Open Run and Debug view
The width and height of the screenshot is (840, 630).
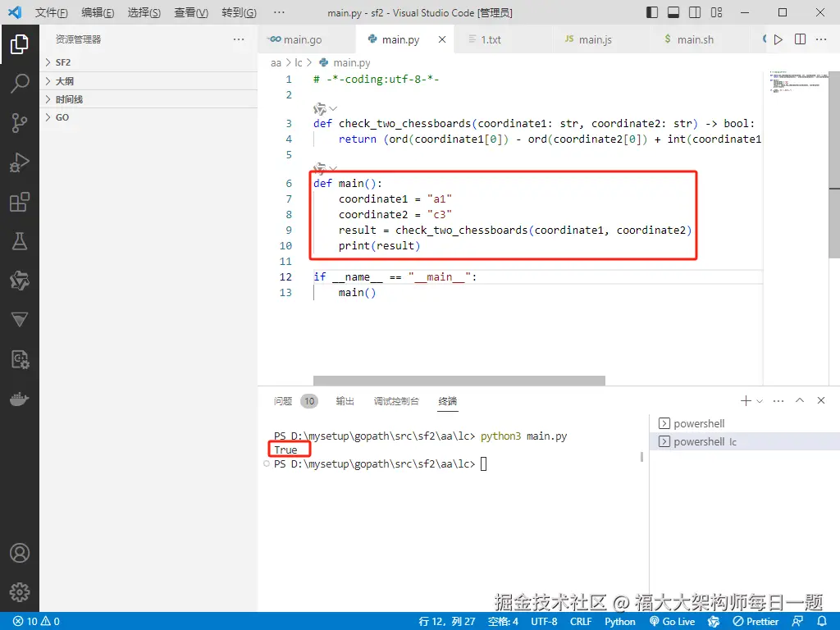[x=20, y=162]
